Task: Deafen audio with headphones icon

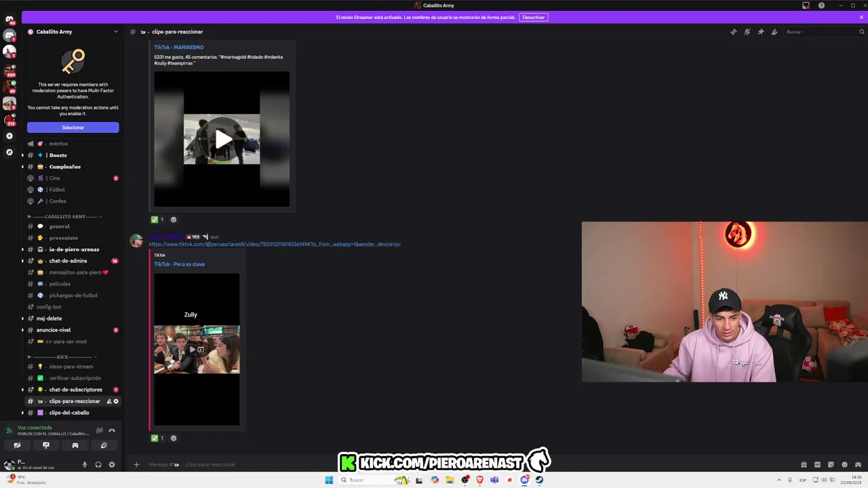Action: [x=98, y=464]
